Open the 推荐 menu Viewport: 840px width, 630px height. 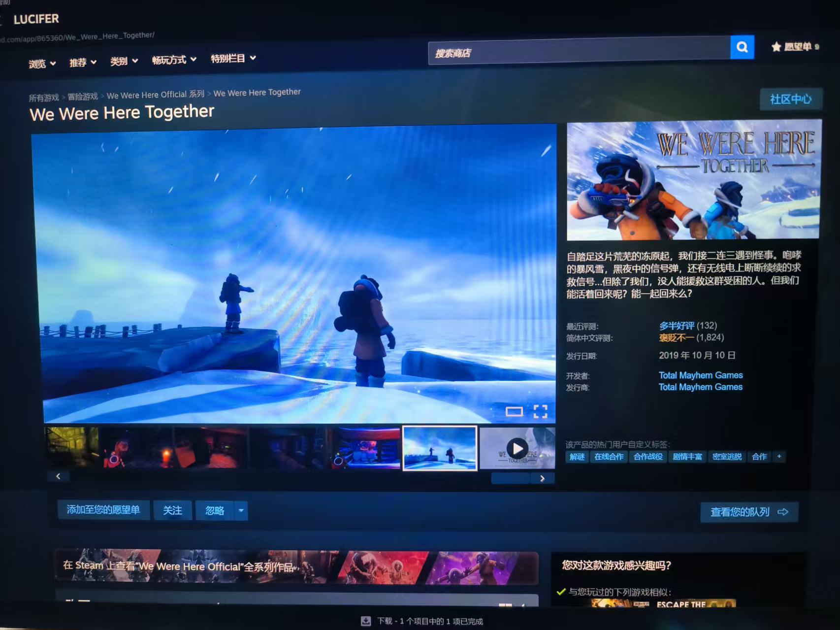(x=82, y=63)
